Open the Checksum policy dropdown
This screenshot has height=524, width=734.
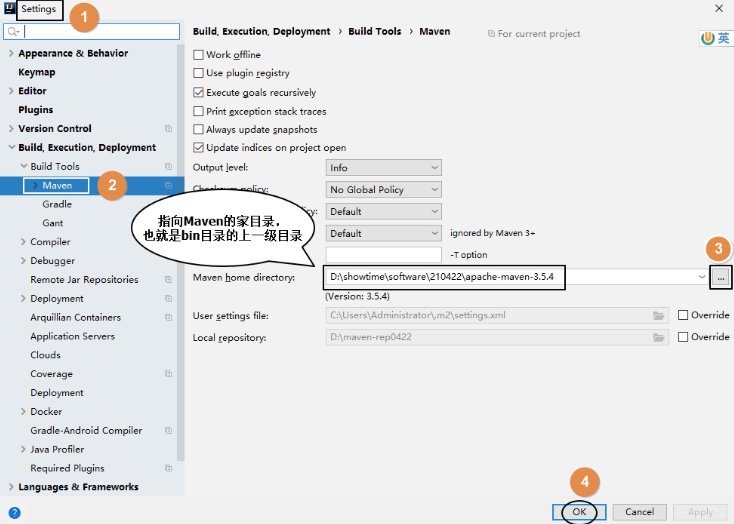[383, 190]
